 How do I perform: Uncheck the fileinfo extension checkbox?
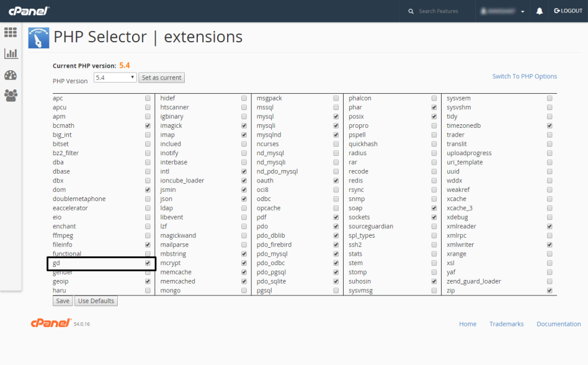click(x=148, y=245)
